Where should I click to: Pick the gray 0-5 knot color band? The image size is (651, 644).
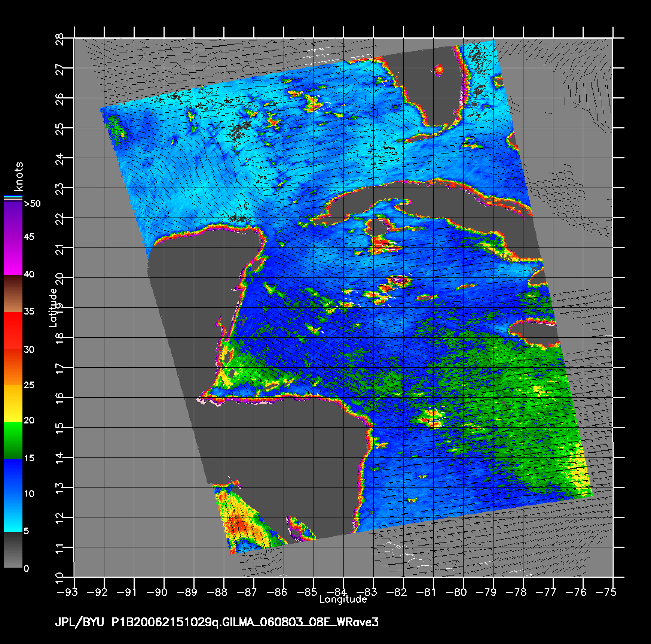(13, 550)
